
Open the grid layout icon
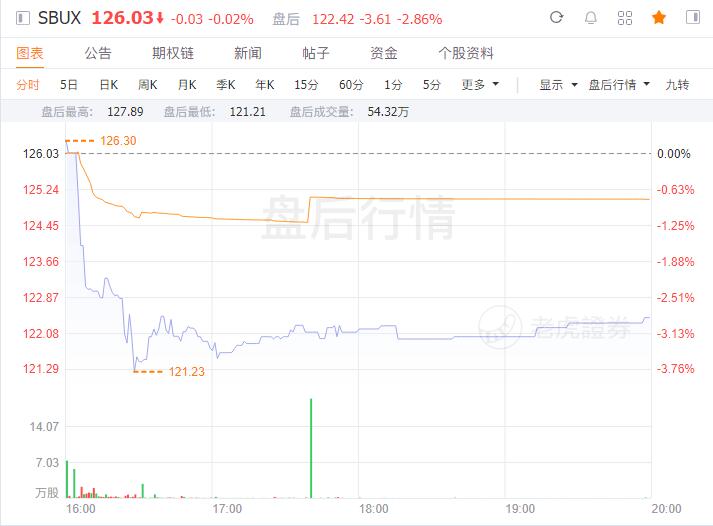coord(625,18)
